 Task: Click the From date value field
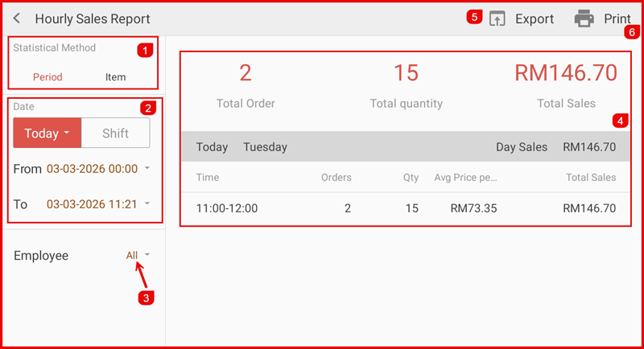pyautogui.click(x=92, y=169)
